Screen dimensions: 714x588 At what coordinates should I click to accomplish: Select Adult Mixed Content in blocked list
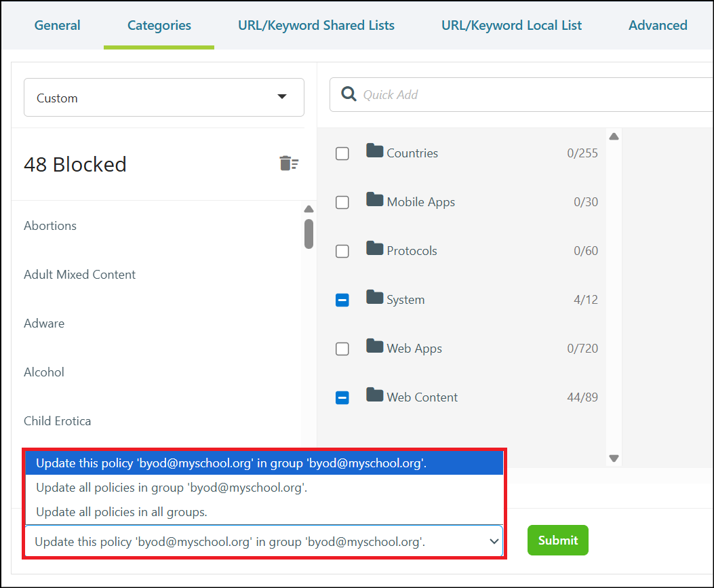coord(80,275)
